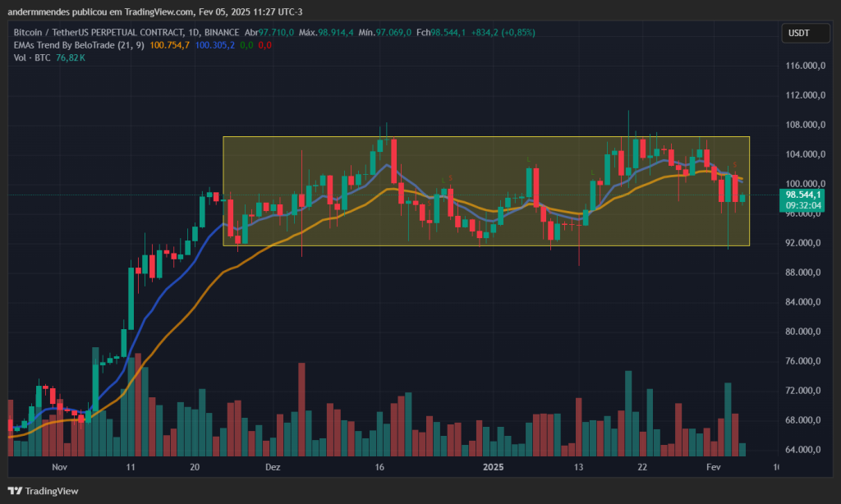Click the 13 date label on the time axis
Image resolution: width=841 pixels, height=504 pixels.
click(578, 467)
